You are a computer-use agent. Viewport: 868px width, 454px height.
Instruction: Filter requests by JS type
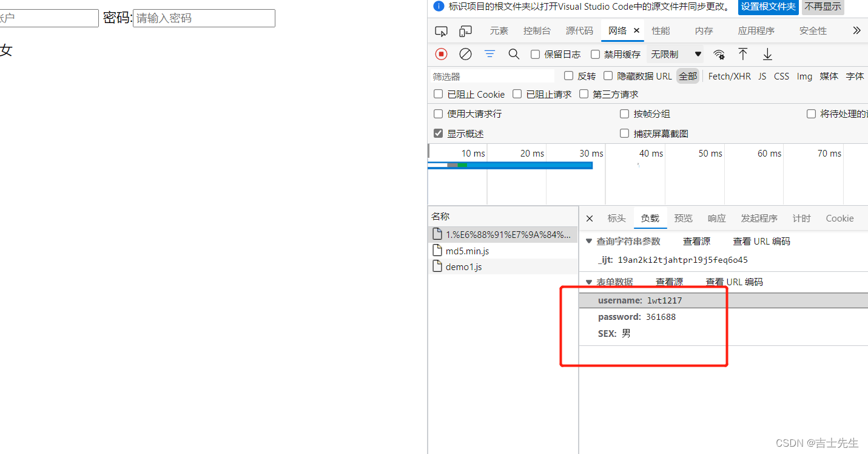tap(762, 76)
